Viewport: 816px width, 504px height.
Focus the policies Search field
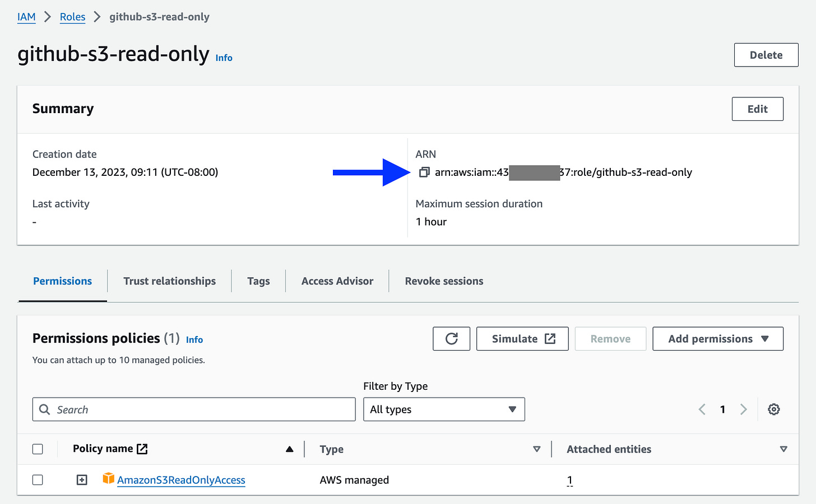click(x=194, y=409)
